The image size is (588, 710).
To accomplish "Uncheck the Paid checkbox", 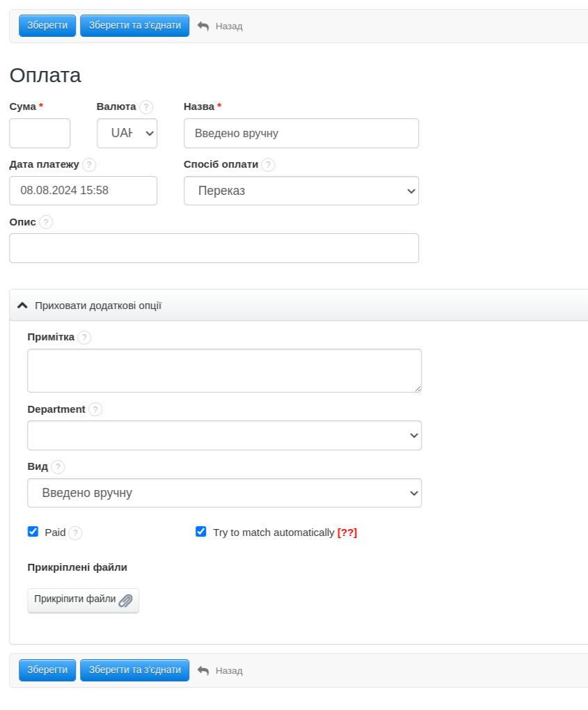I will [33, 532].
